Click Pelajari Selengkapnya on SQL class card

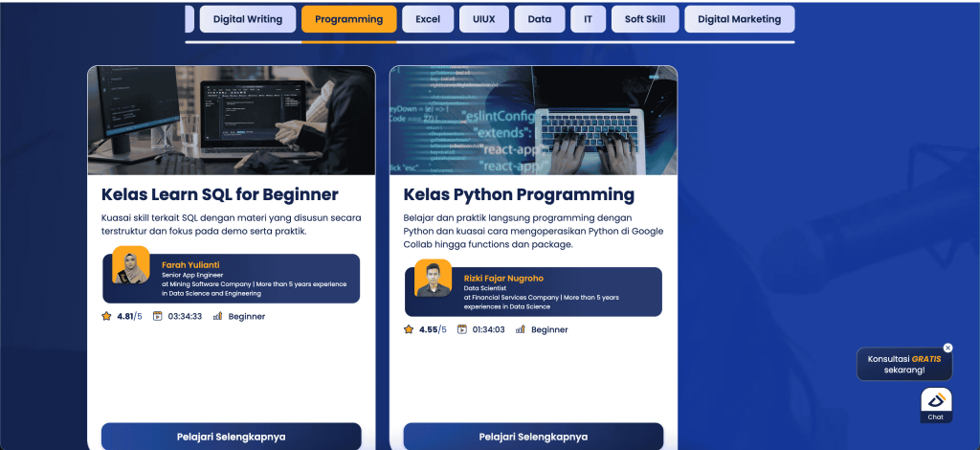click(x=231, y=437)
